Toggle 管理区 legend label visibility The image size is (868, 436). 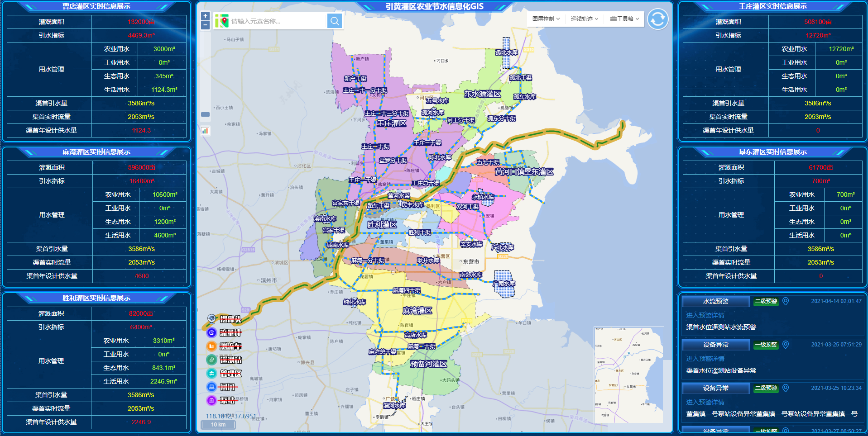(230, 374)
